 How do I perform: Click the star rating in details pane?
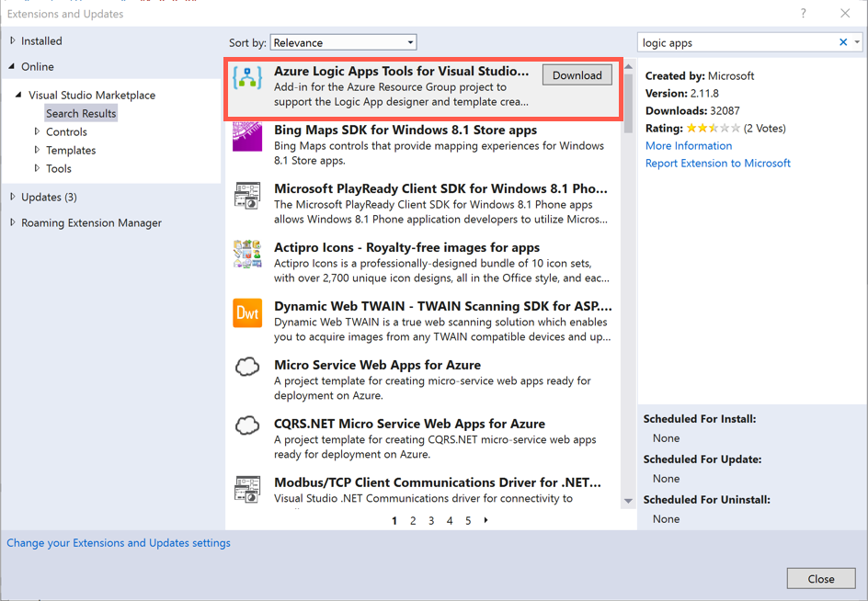[713, 129]
